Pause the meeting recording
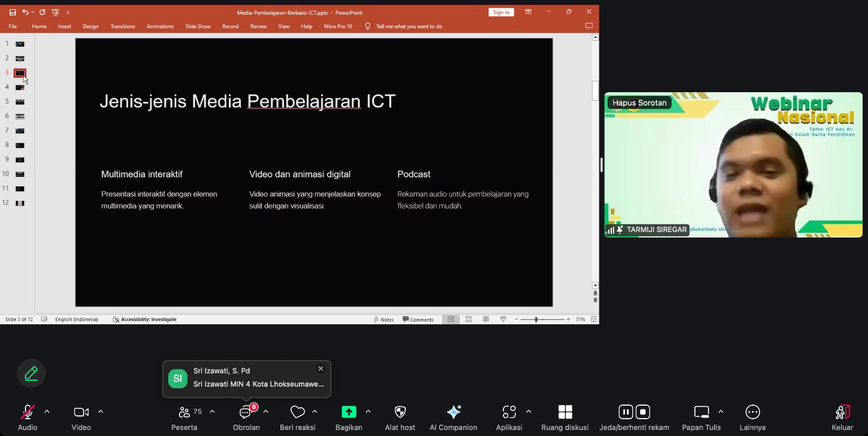868x436 pixels. pyautogui.click(x=626, y=412)
